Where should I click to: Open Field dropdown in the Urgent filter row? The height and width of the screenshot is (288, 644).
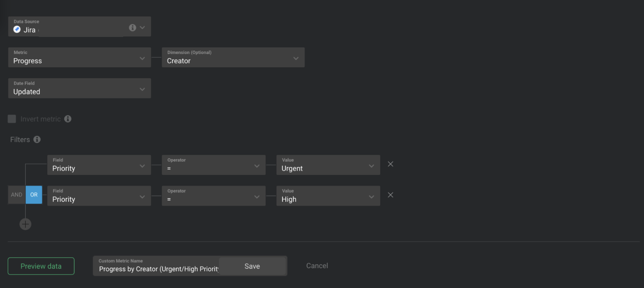(x=99, y=165)
